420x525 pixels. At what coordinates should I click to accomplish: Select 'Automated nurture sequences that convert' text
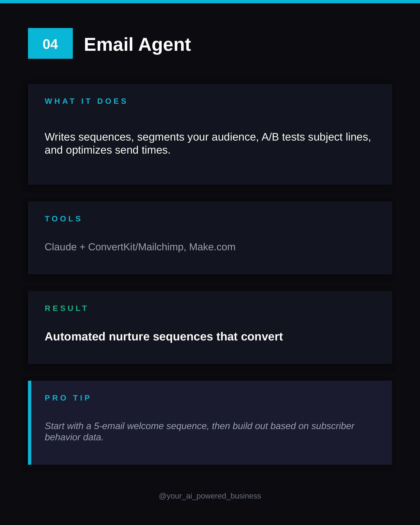pos(164,337)
